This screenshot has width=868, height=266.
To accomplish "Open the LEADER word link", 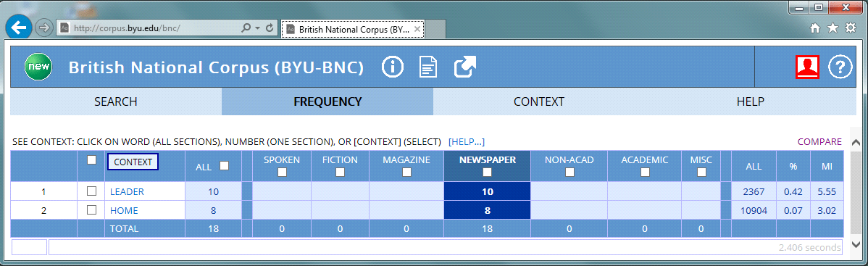I will pyautogui.click(x=127, y=192).
